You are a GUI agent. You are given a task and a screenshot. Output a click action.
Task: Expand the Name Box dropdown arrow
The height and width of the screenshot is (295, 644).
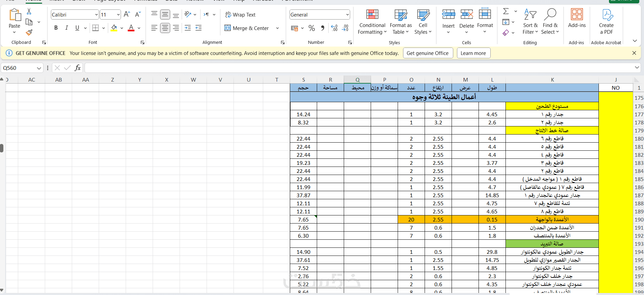pos(39,68)
